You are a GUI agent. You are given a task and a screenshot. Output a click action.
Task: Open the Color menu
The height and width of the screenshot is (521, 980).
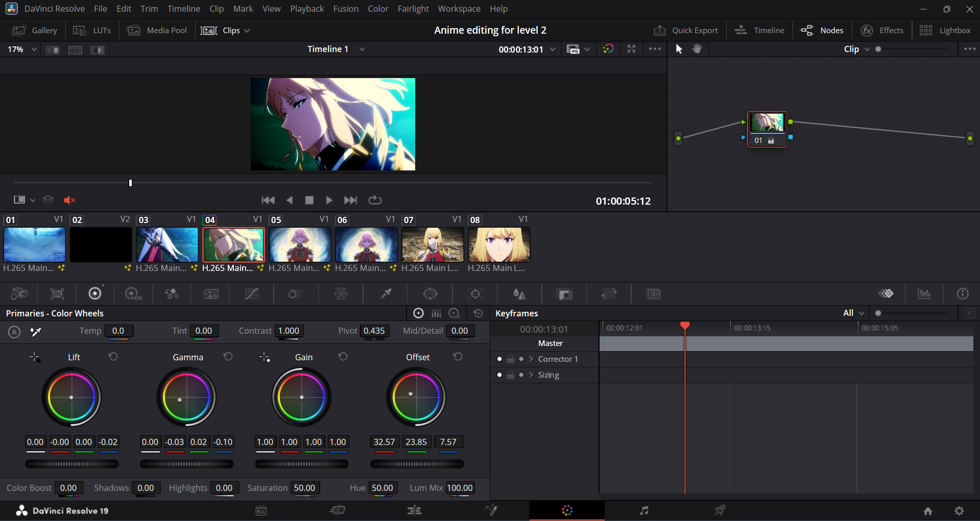click(x=378, y=9)
